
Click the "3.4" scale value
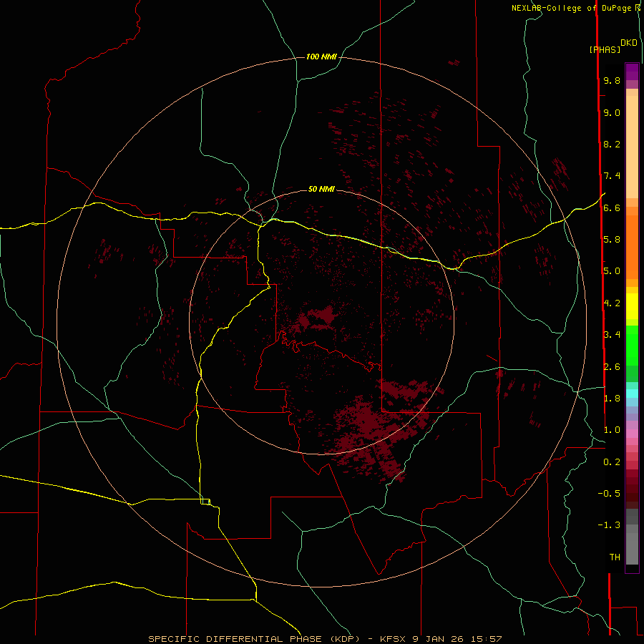(x=612, y=335)
